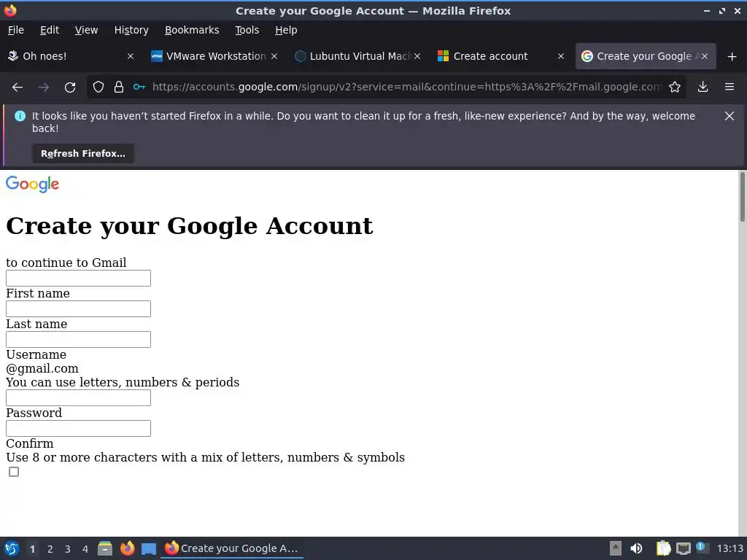Bookmark this page with the star icon

tap(675, 87)
